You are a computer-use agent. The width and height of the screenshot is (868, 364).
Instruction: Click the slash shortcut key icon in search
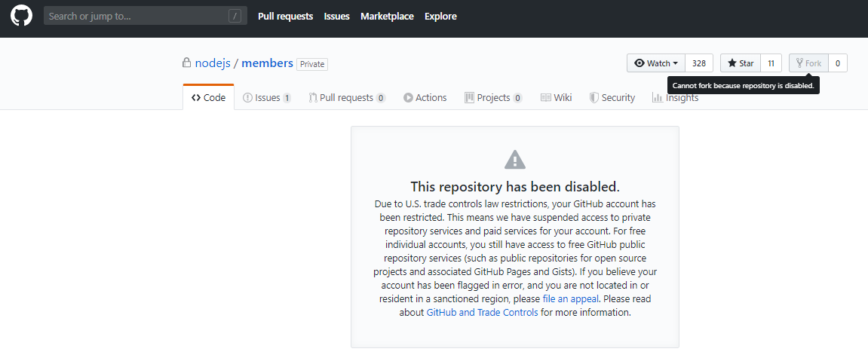[235, 16]
